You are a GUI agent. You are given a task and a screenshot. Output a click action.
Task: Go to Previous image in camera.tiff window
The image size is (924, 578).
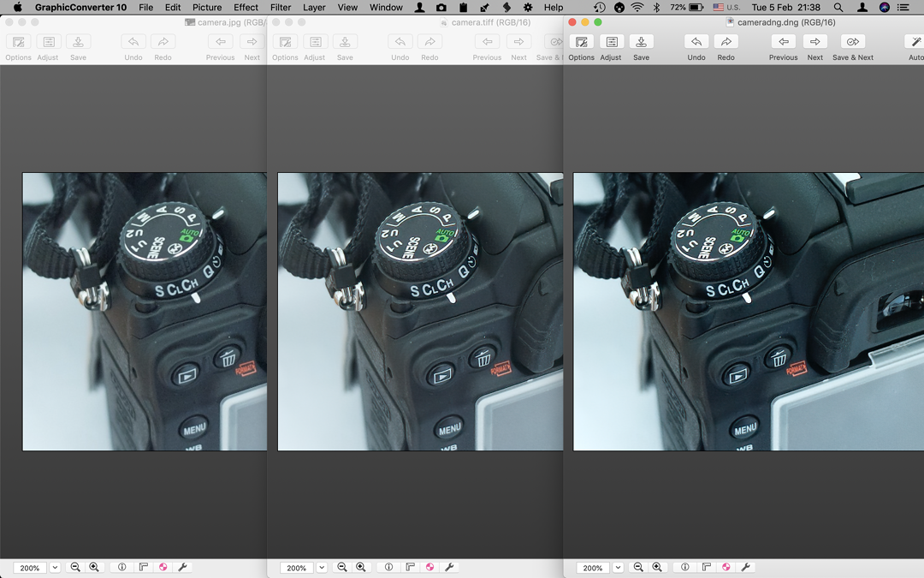[487, 42]
